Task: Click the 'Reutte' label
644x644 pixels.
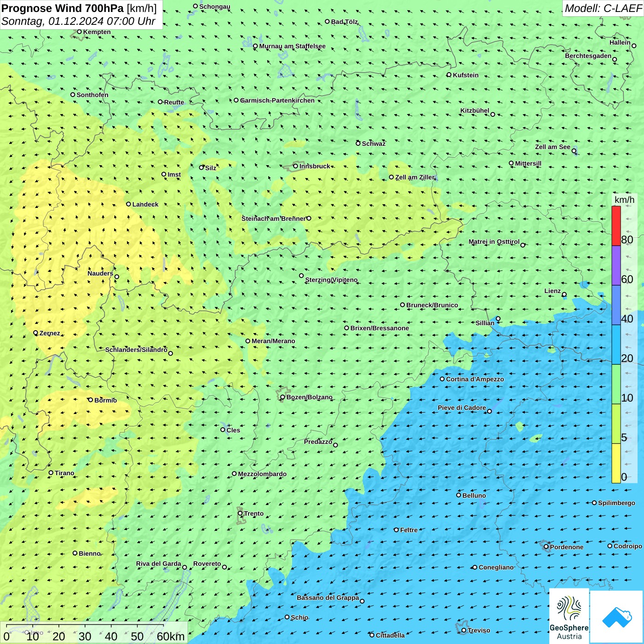Action: pyautogui.click(x=174, y=102)
